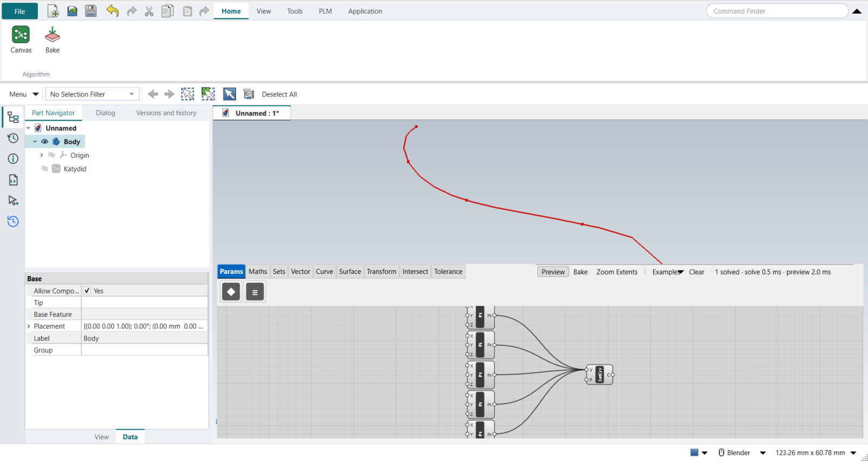The height and width of the screenshot is (461, 868).
Task: Create a new document from the top toolbar
Action: click(53, 11)
